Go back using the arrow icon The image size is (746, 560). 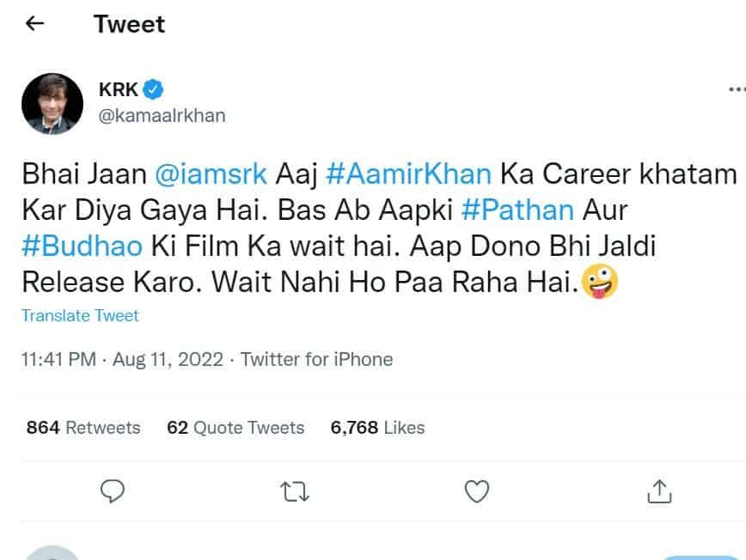tap(34, 23)
